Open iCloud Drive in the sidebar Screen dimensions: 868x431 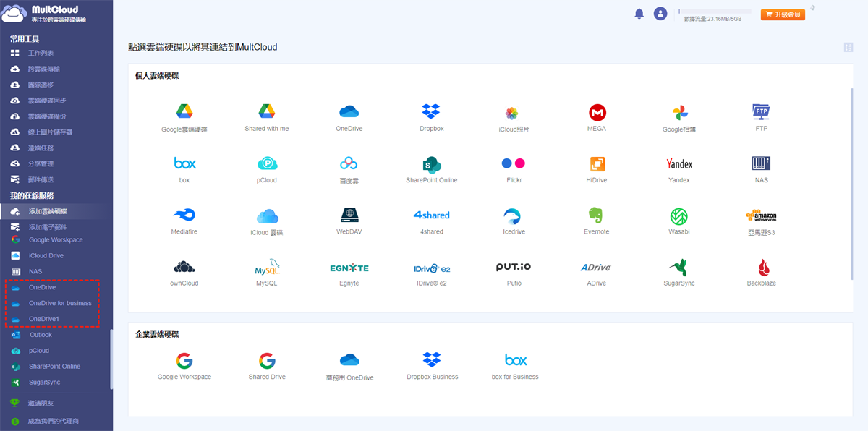click(x=46, y=256)
